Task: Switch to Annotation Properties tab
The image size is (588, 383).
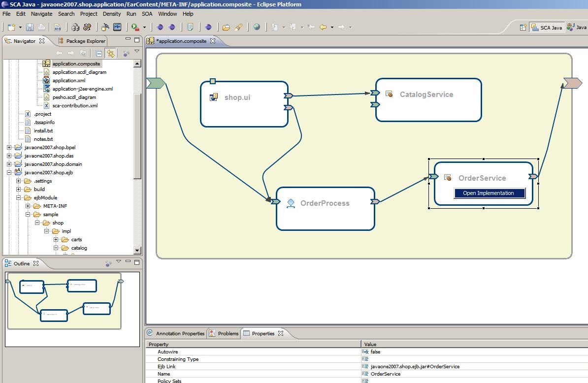Action: pos(176,333)
